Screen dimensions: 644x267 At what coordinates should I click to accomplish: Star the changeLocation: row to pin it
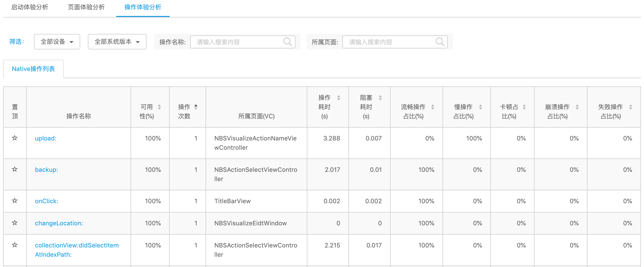(x=15, y=223)
